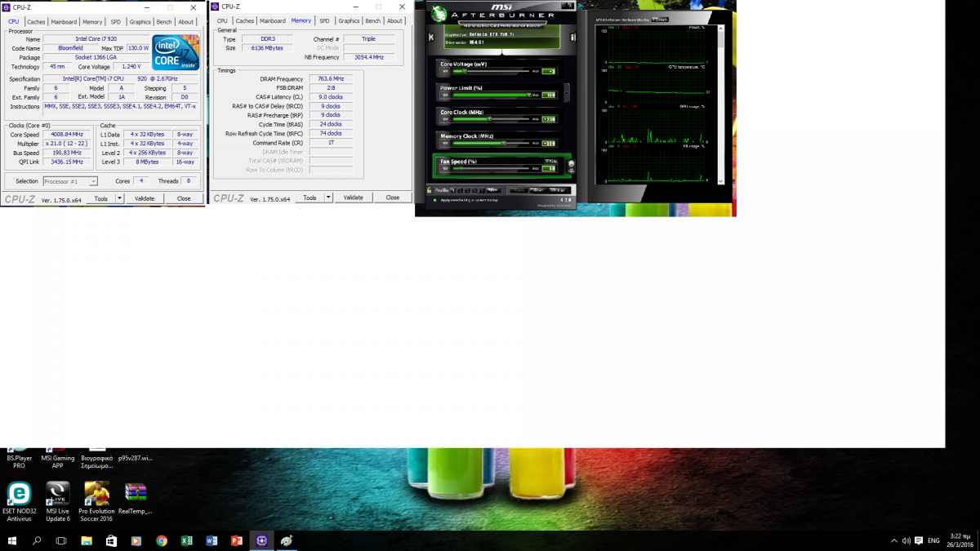
Task: Open the Tools dropdown arrow in CPU-Z Memory window
Action: (x=328, y=198)
